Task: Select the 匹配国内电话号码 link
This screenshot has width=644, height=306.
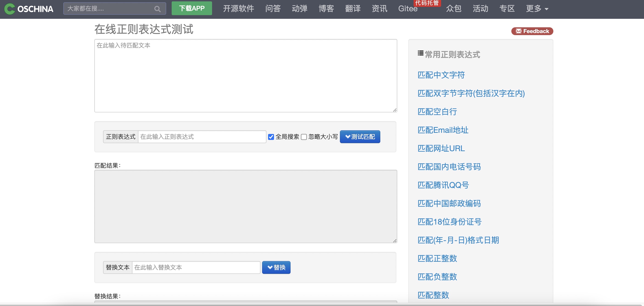Action: coord(449,167)
